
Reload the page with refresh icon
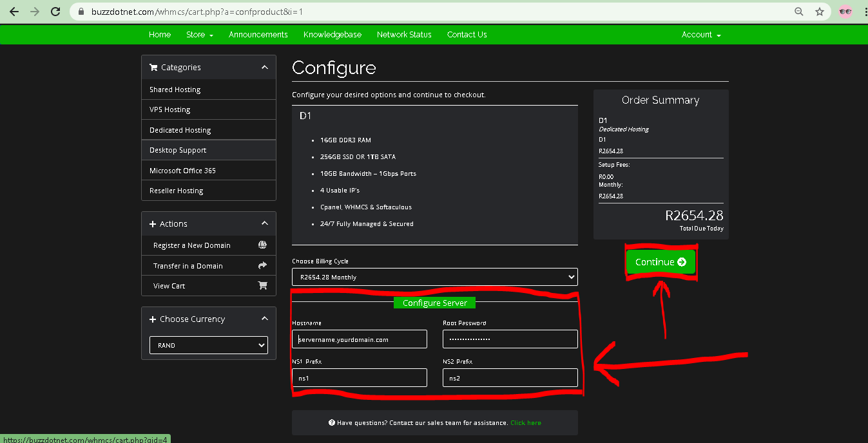(55, 12)
